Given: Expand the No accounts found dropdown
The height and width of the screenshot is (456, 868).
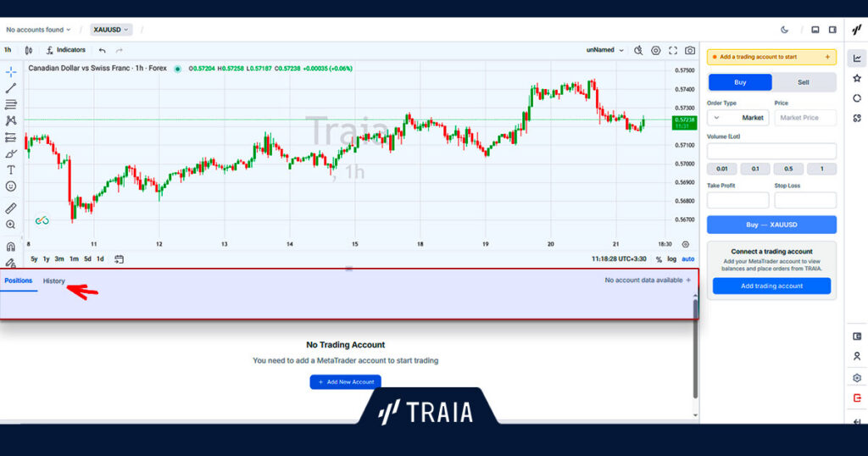Looking at the screenshot, I should click(x=38, y=30).
